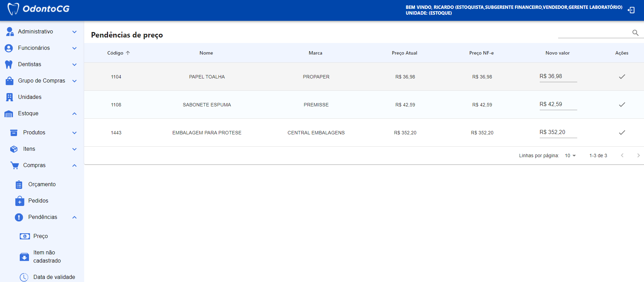Screen dimensions: 644x282
Task: Open Item não cadastrado pendências
Action: (x=47, y=256)
